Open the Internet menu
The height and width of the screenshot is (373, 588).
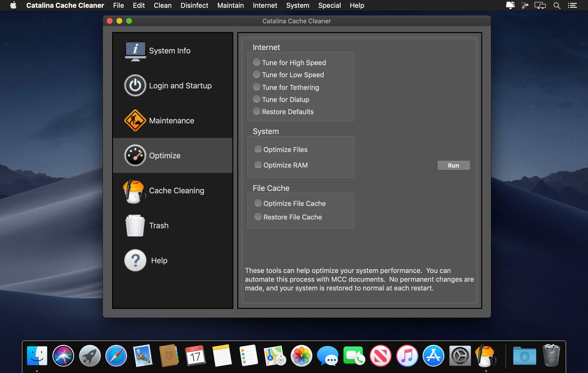pyautogui.click(x=265, y=5)
